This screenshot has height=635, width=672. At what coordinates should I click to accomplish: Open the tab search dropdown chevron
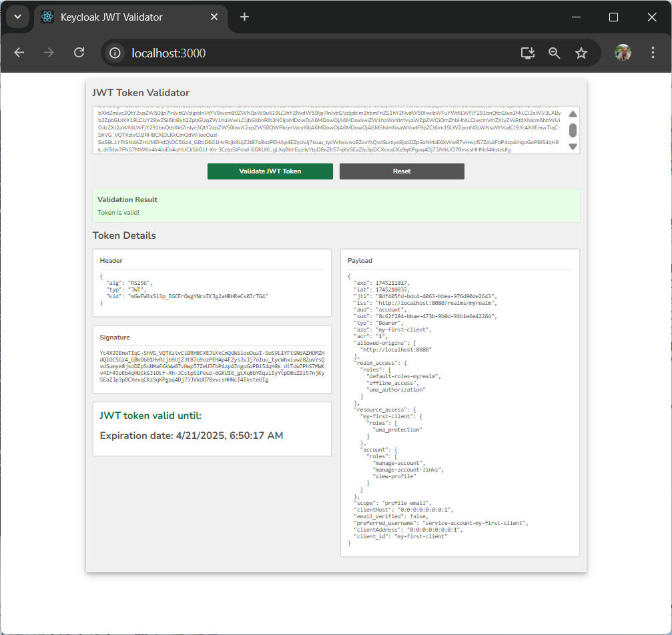[x=17, y=17]
